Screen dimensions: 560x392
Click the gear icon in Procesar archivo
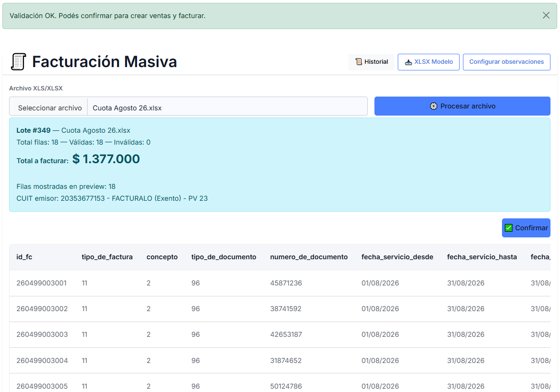tap(433, 106)
